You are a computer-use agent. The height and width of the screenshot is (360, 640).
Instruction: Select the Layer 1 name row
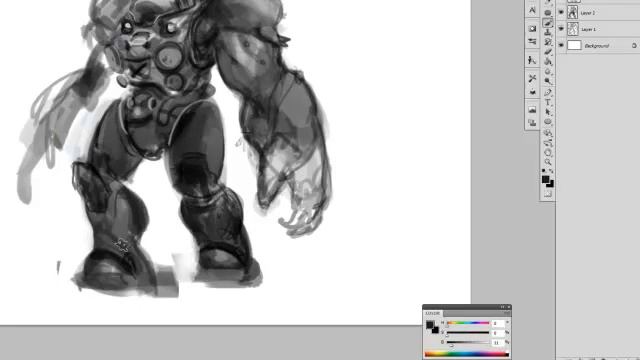tap(588, 29)
